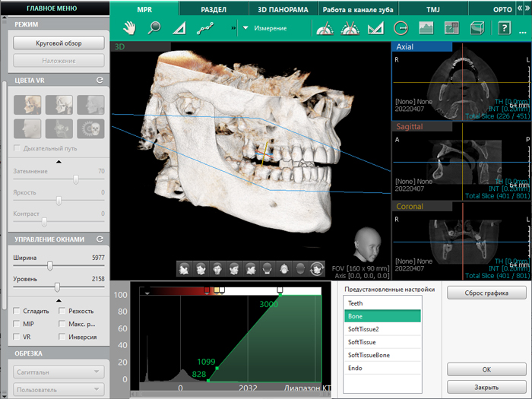Image resolution: width=532 pixels, height=399 pixels.
Task: Select the angle measurement tool
Action: click(x=179, y=29)
